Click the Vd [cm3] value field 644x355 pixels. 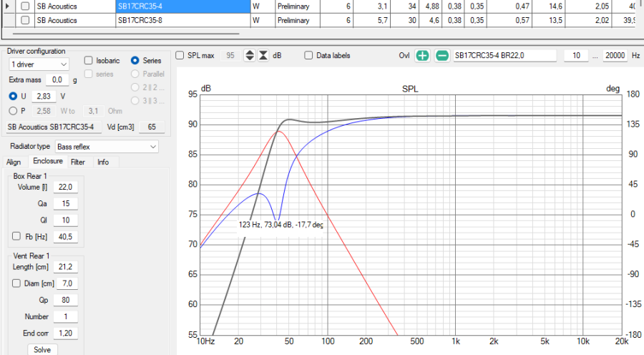click(x=152, y=127)
